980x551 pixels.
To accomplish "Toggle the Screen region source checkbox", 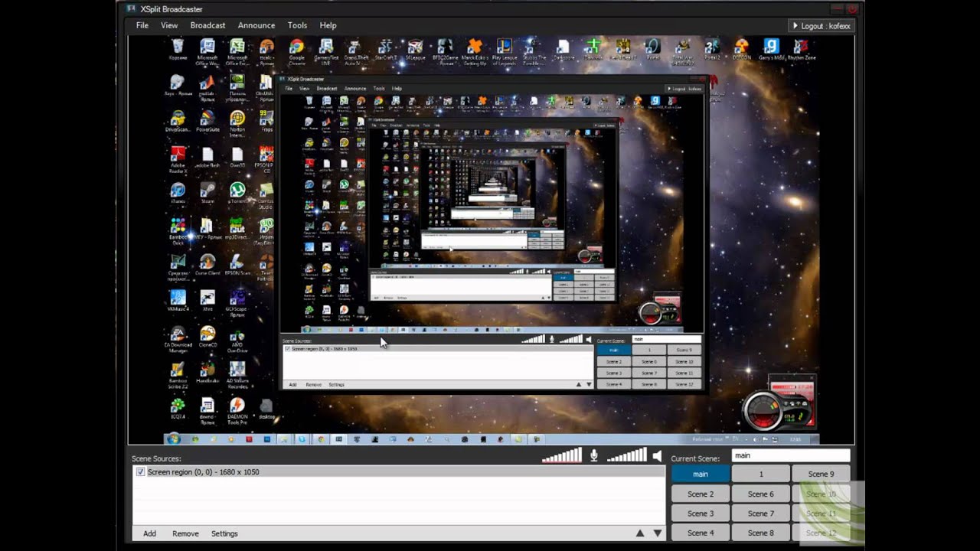I will point(140,472).
